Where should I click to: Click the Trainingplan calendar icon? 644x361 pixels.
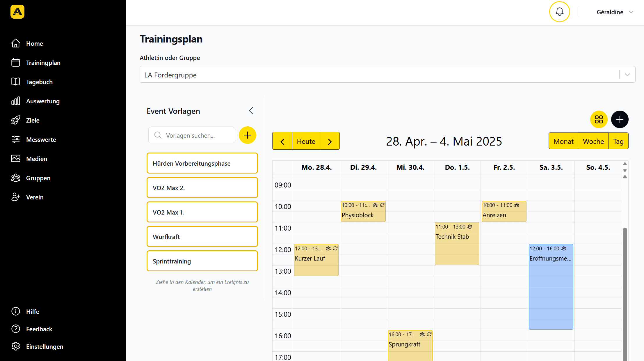coord(16,63)
